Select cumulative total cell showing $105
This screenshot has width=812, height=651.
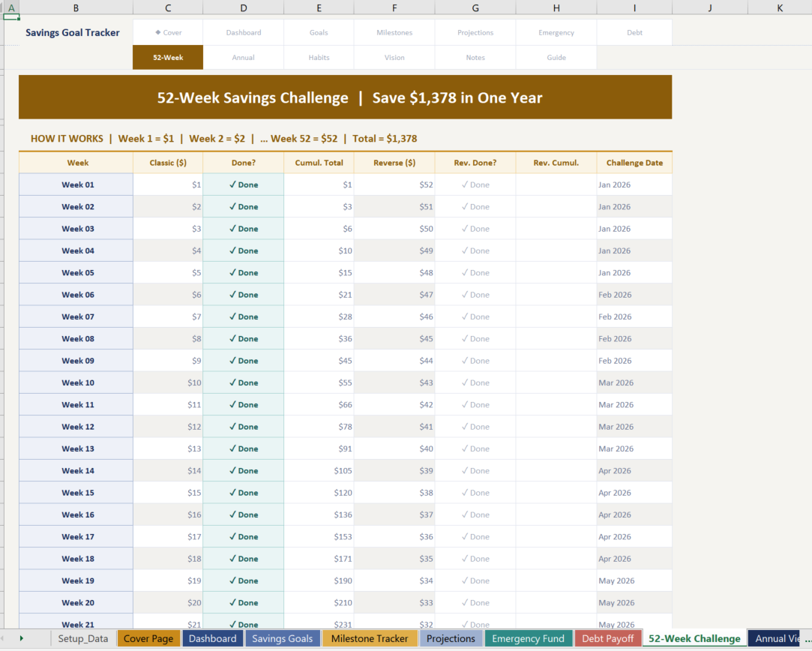pos(319,471)
